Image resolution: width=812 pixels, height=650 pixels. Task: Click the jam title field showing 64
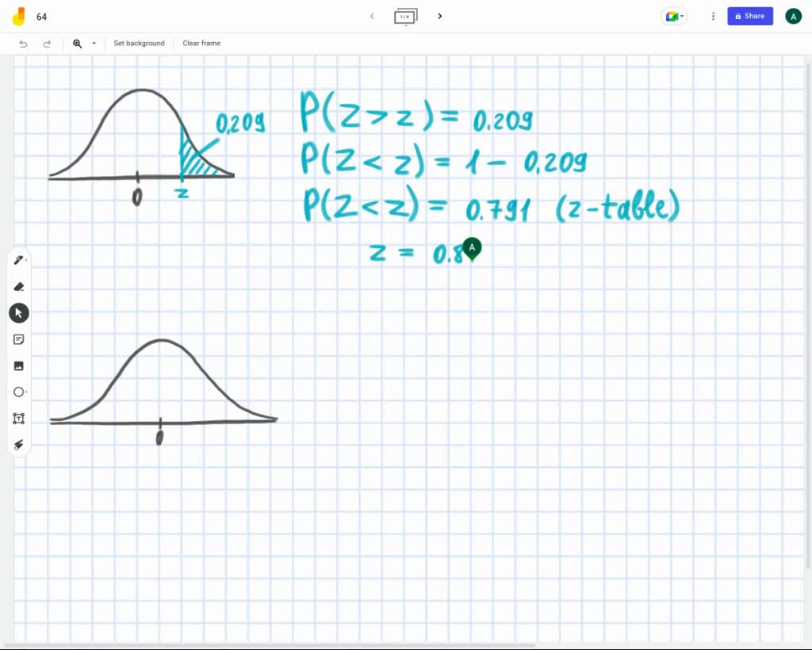[41, 16]
